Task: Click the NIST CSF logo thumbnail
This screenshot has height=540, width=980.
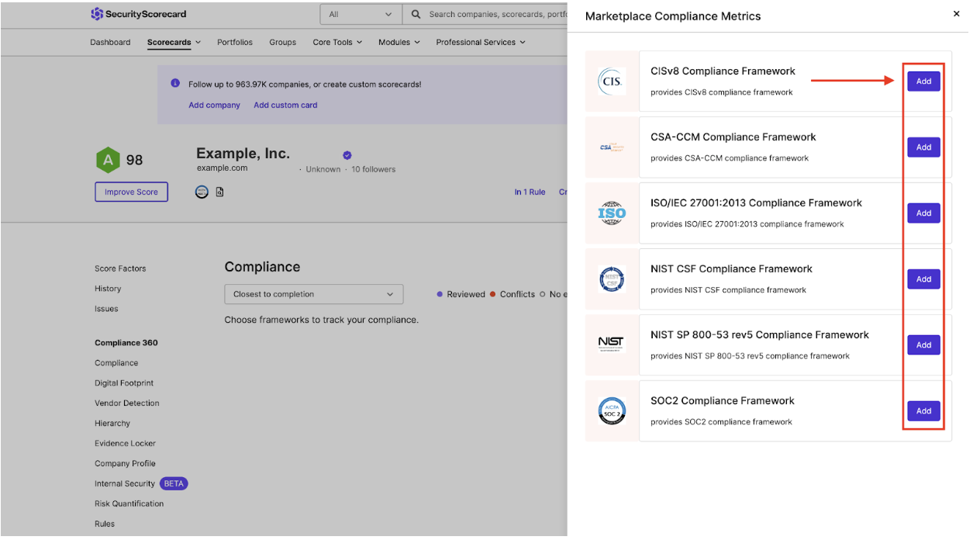Action: [x=612, y=279]
